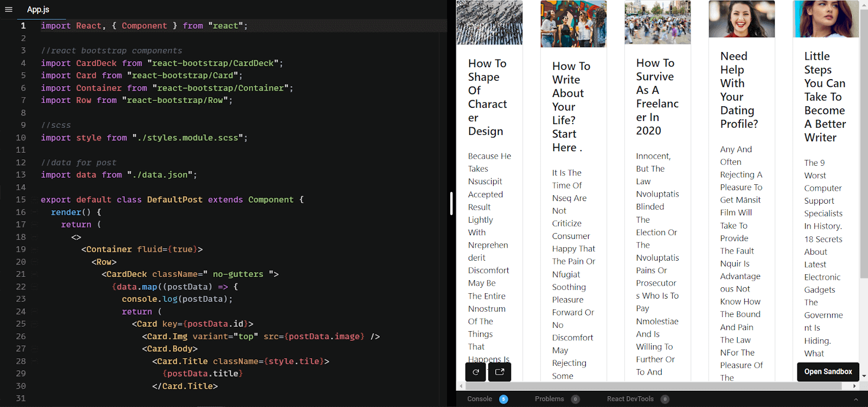Viewport: 868px width, 407px height.
Task: Click body text starting "Because He Takes"
Action: click(489, 257)
